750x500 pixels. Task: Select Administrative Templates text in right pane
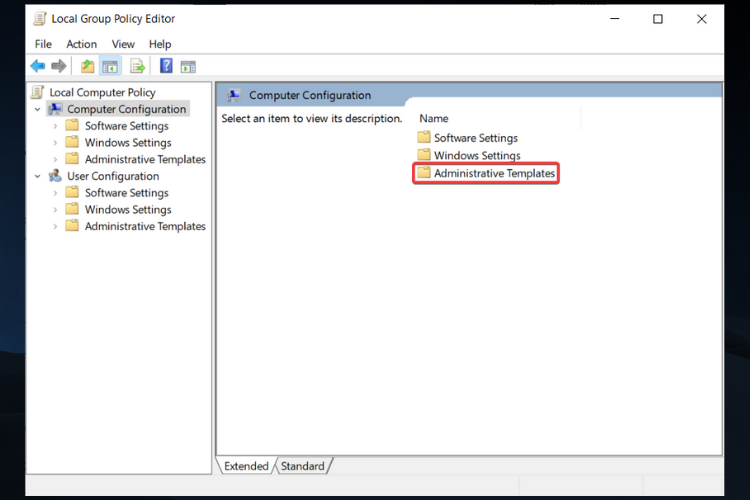[x=494, y=173]
